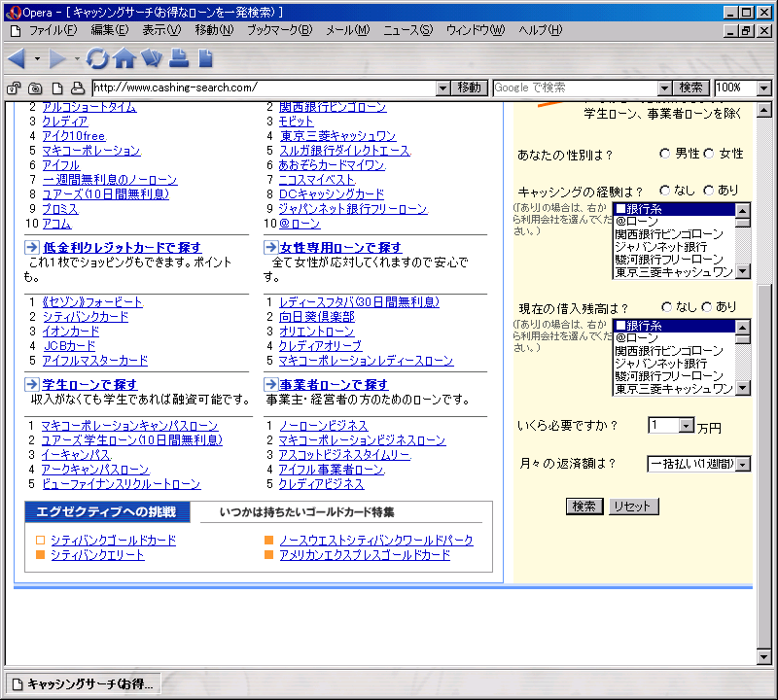
Task: Open the 月々の返済額は repayment dropdown
Action: [743, 465]
